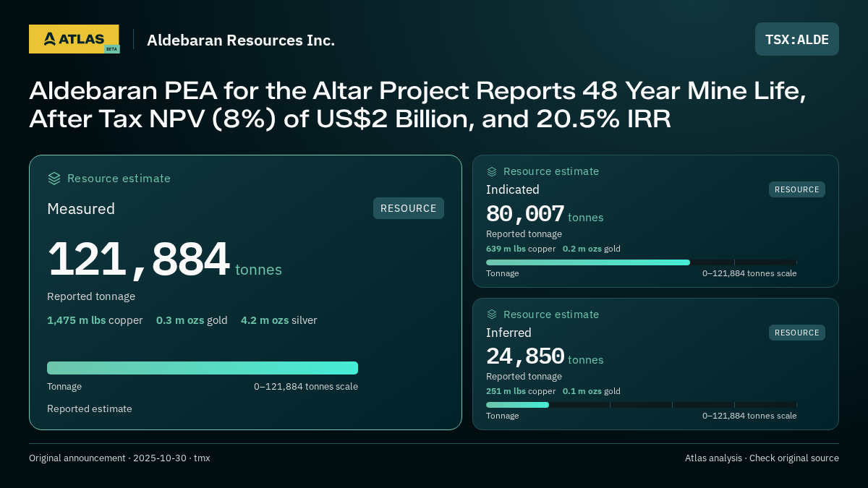Click the Tonnage label under Indicated bar
Image resolution: width=868 pixels, height=488 pixels.
click(503, 273)
